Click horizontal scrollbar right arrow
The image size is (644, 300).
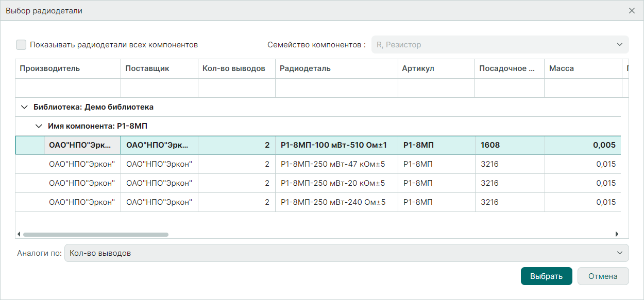(x=617, y=234)
